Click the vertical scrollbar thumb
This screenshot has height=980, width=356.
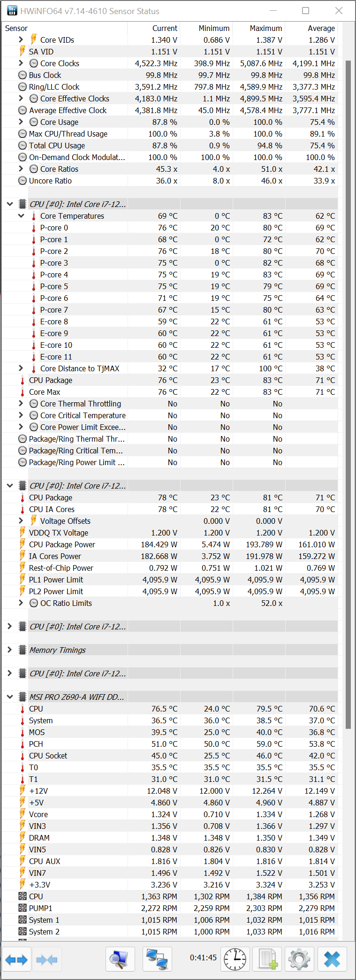click(x=348, y=394)
